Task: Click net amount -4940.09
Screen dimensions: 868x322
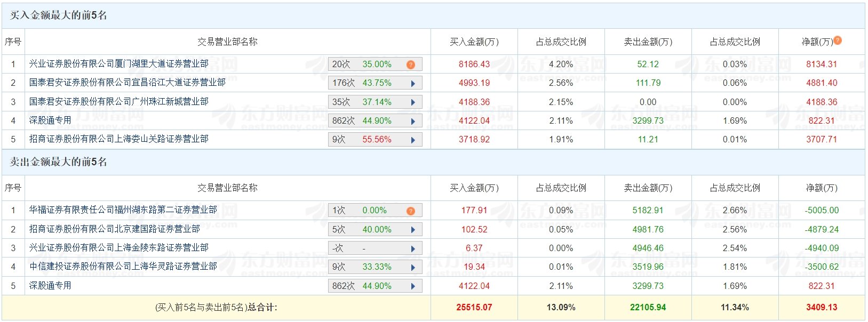Action: click(x=822, y=248)
